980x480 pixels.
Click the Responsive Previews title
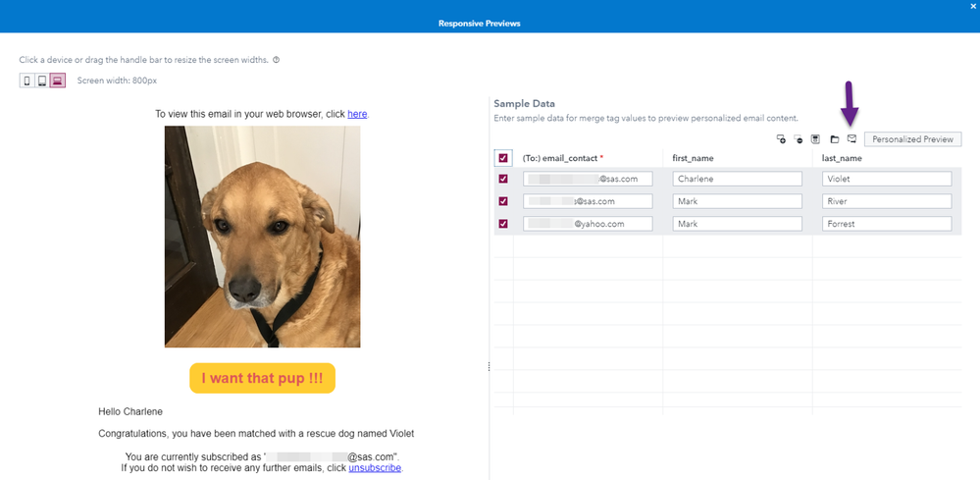tap(480, 24)
